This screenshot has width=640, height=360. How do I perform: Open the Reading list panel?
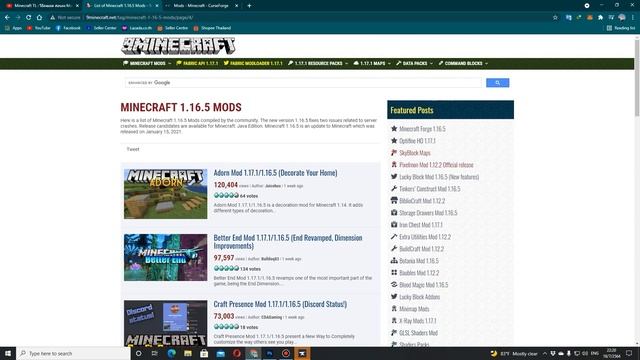coord(621,28)
